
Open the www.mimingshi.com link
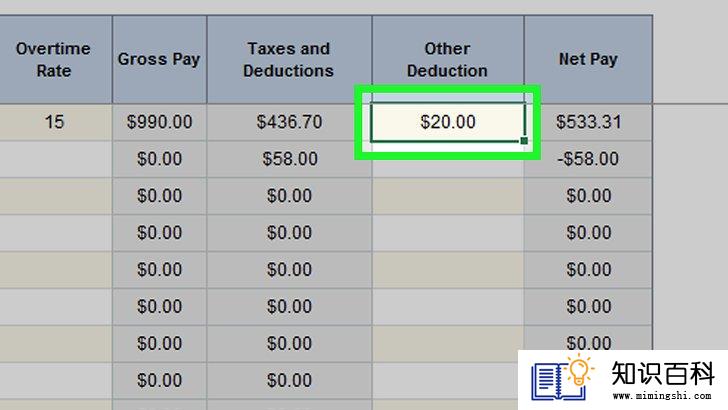(662, 396)
